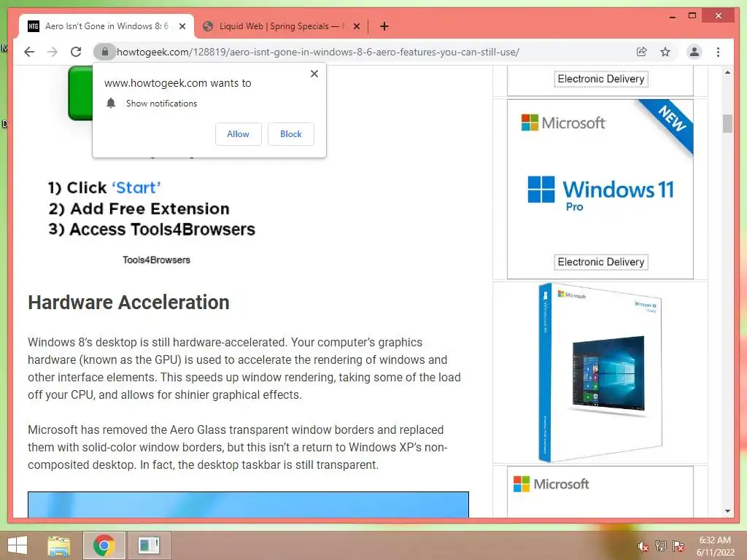Go back using the browser back arrow

click(x=29, y=52)
